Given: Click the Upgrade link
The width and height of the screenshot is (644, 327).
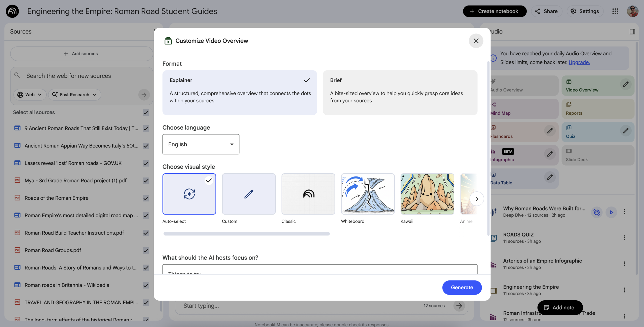Looking at the screenshot, I should [579, 62].
